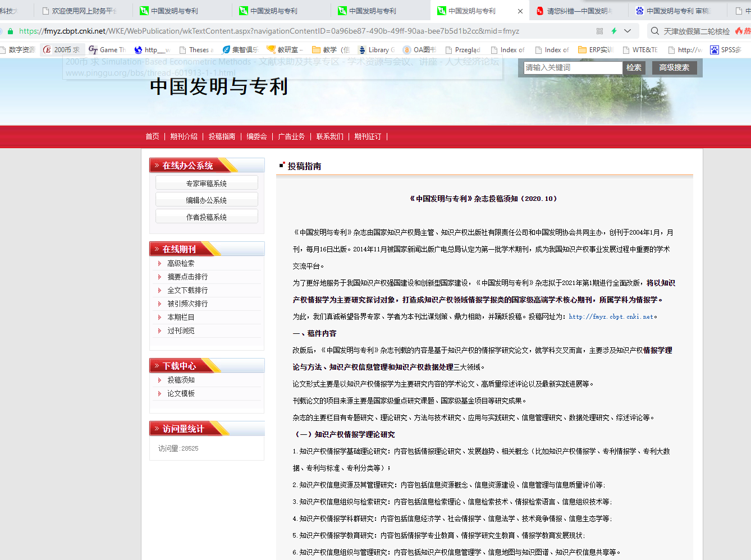Open the ERP实训 bookmark folder

tap(596, 50)
